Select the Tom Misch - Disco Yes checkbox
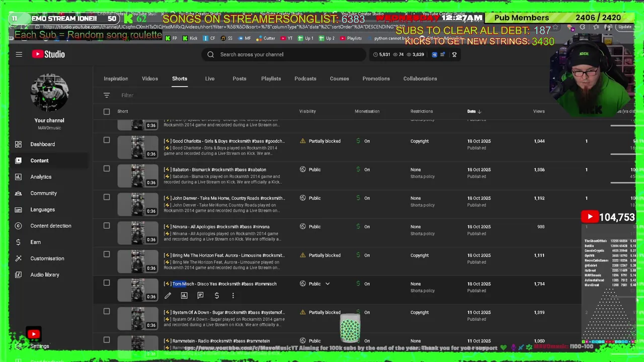 [x=107, y=283]
